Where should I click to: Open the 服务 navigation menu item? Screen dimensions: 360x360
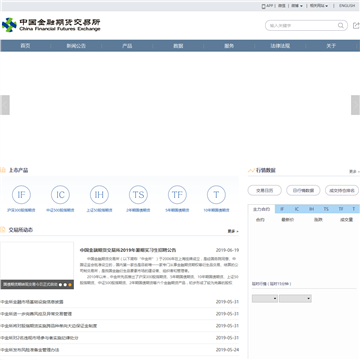(229, 46)
